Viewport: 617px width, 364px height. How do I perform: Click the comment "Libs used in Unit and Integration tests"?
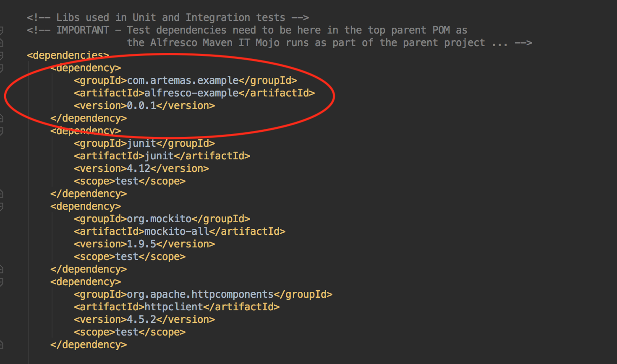[168, 18]
